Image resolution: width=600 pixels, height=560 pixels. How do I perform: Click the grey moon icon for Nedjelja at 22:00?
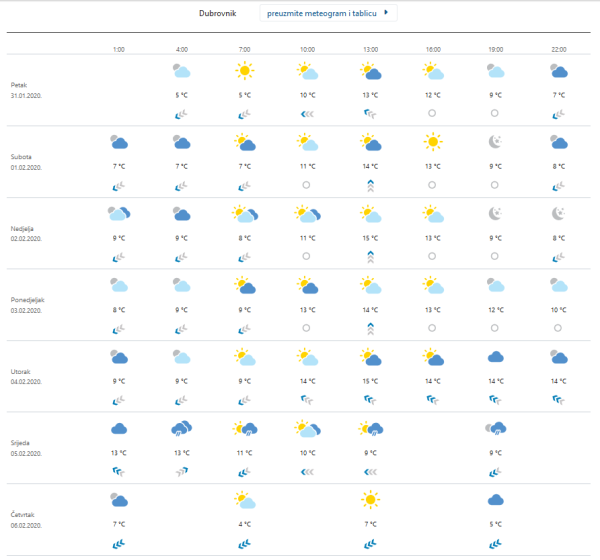558,213
